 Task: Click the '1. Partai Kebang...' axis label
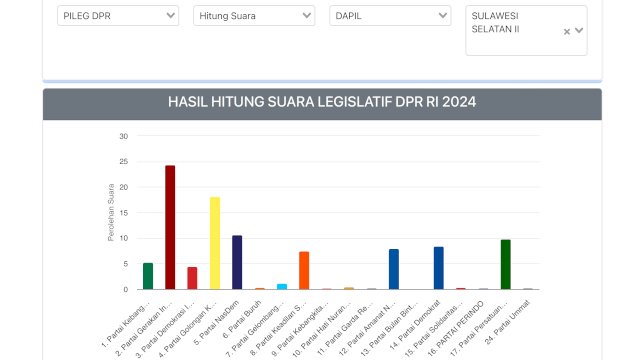(x=125, y=324)
